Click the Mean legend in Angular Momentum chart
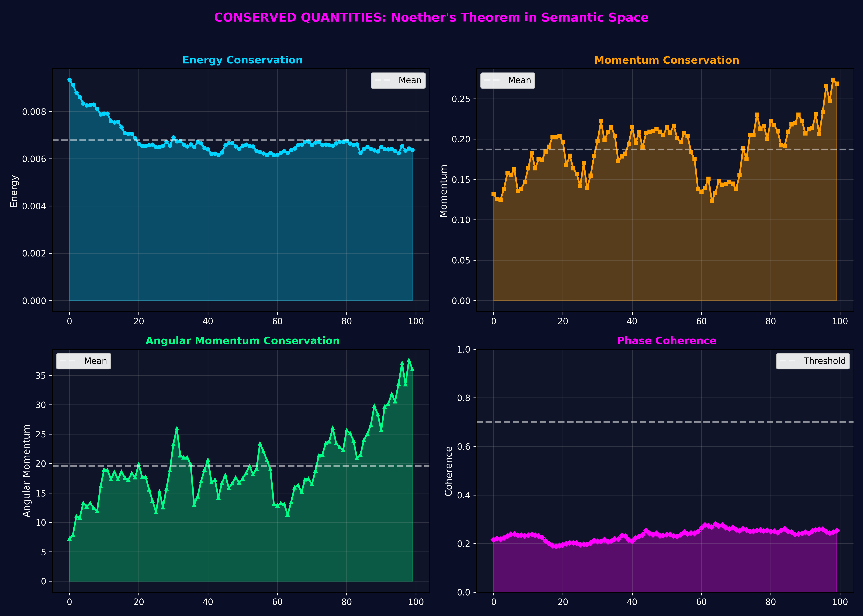 (83, 361)
